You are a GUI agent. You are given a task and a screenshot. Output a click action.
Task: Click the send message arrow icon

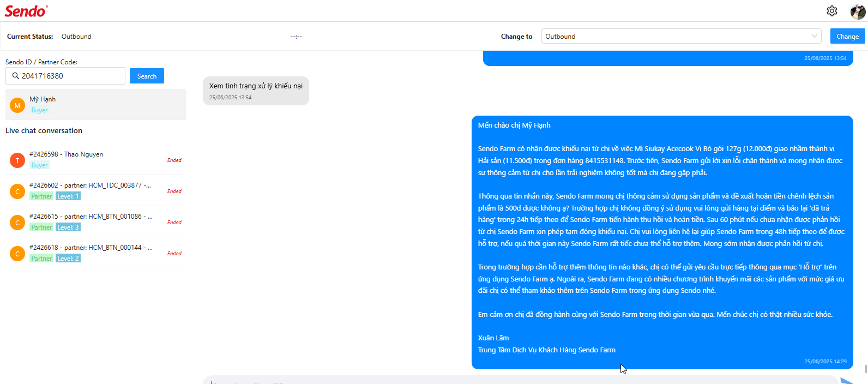point(847,381)
